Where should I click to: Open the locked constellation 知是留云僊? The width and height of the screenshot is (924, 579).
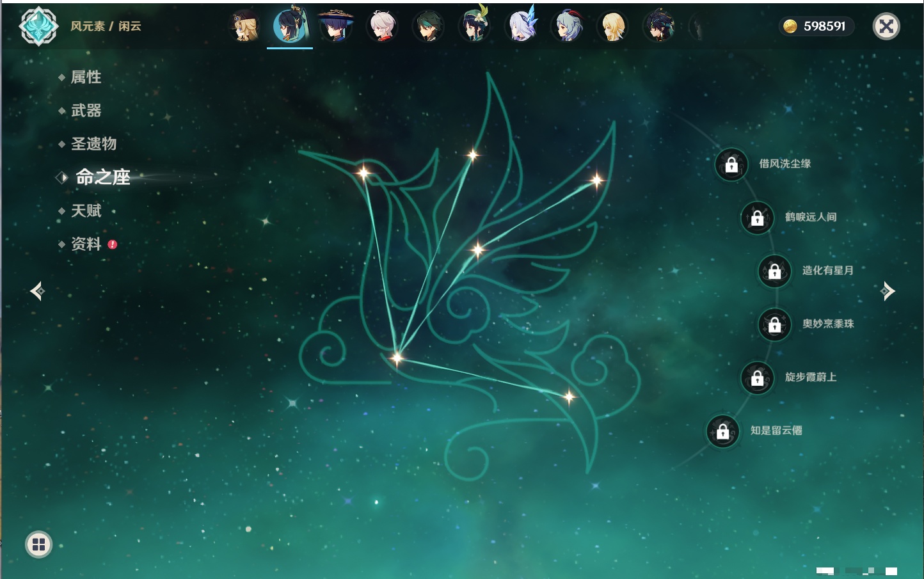[722, 431]
